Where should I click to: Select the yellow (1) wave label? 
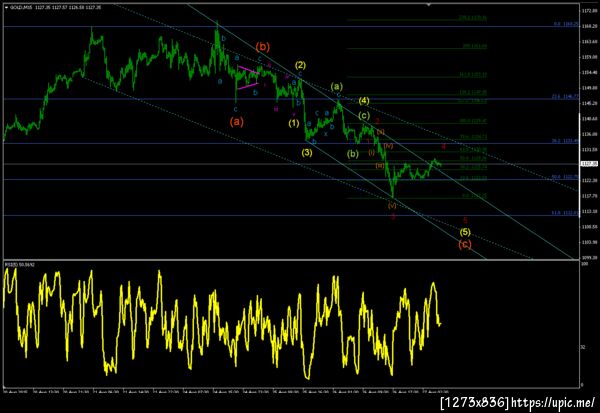click(293, 123)
